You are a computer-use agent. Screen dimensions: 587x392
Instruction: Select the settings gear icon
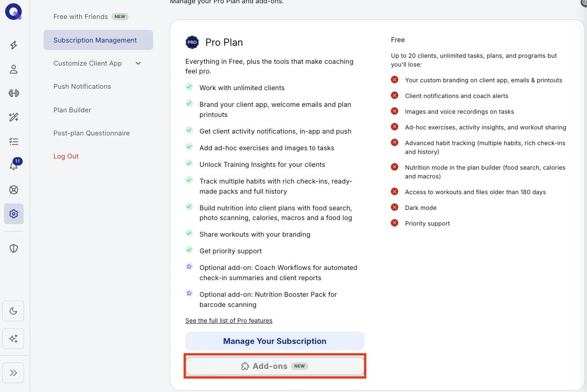[14, 214]
